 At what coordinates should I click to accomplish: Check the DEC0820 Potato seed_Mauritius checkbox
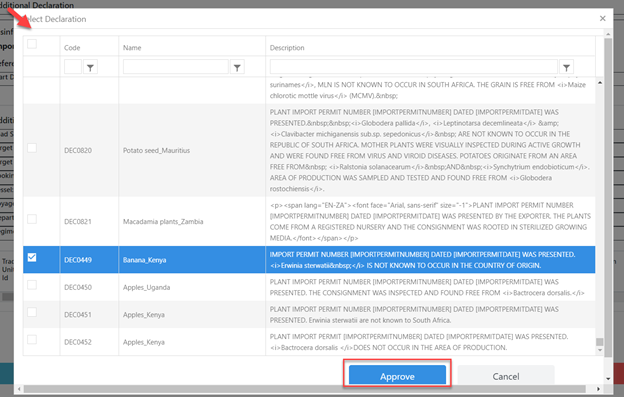tap(32, 148)
